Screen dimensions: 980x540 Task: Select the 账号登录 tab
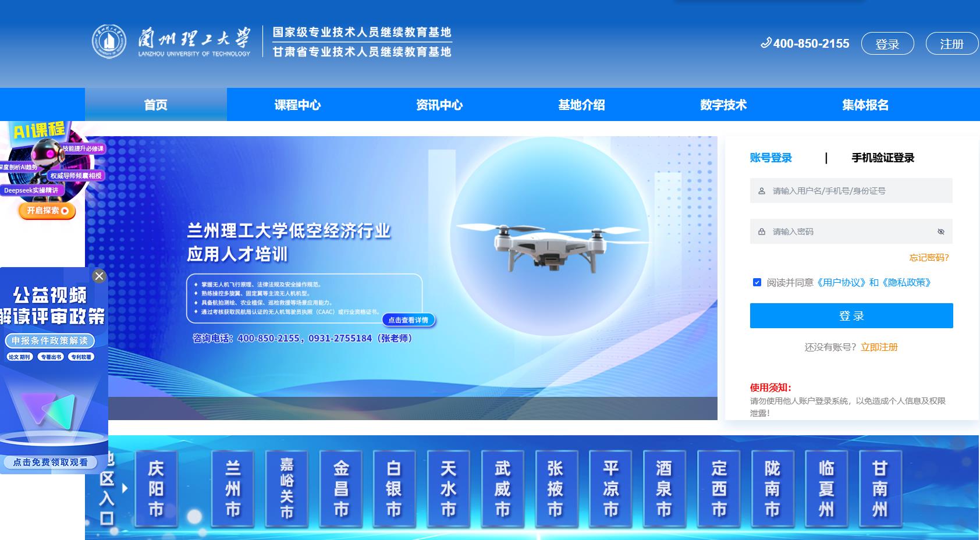pyautogui.click(x=770, y=158)
